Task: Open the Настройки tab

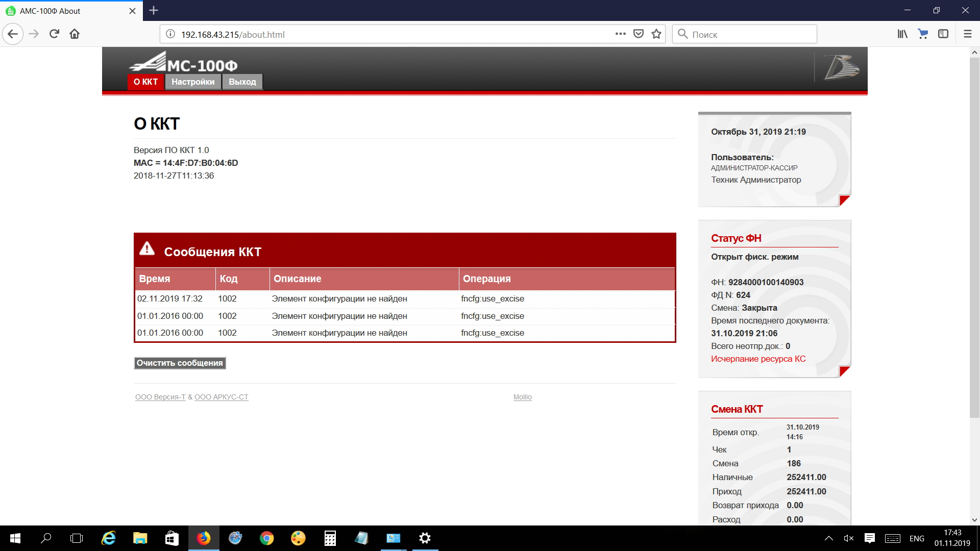Action: coord(193,82)
